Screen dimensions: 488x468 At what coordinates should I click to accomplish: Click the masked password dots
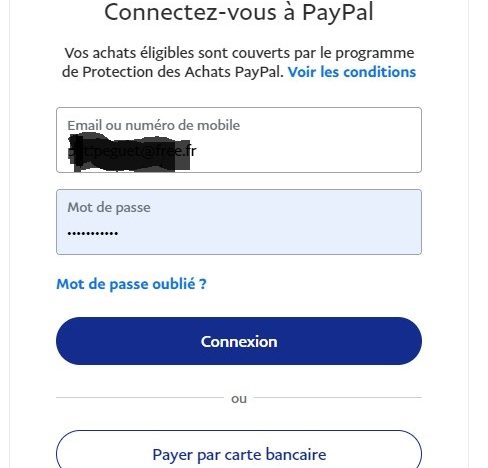[x=93, y=233]
